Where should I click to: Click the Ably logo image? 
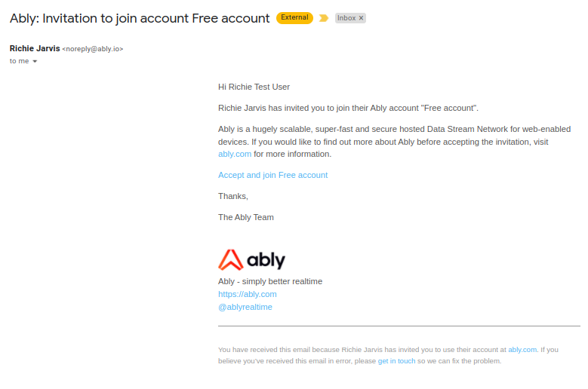point(251,260)
